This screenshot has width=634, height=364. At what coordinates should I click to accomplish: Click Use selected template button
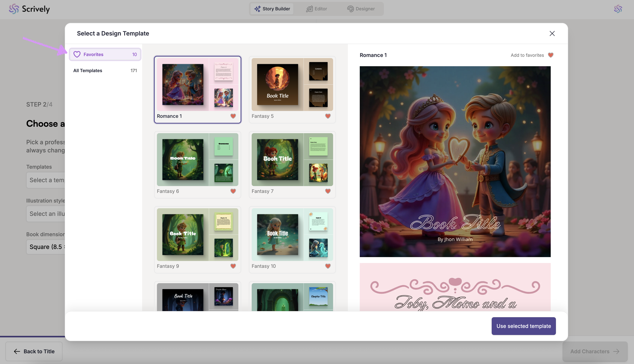point(524,326)
